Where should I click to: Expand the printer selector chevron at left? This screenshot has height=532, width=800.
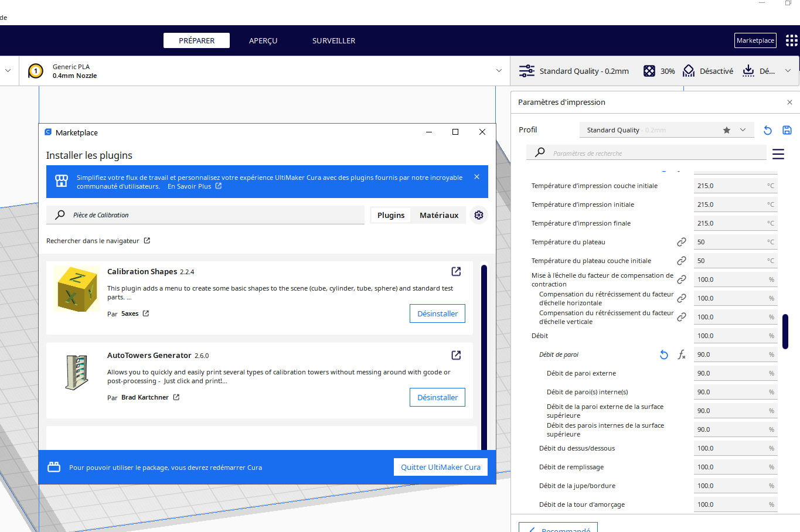tap(8, 71)
